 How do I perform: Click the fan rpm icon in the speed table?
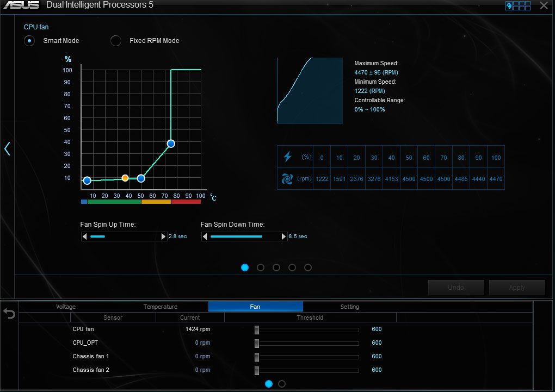(x=288, y=179)
